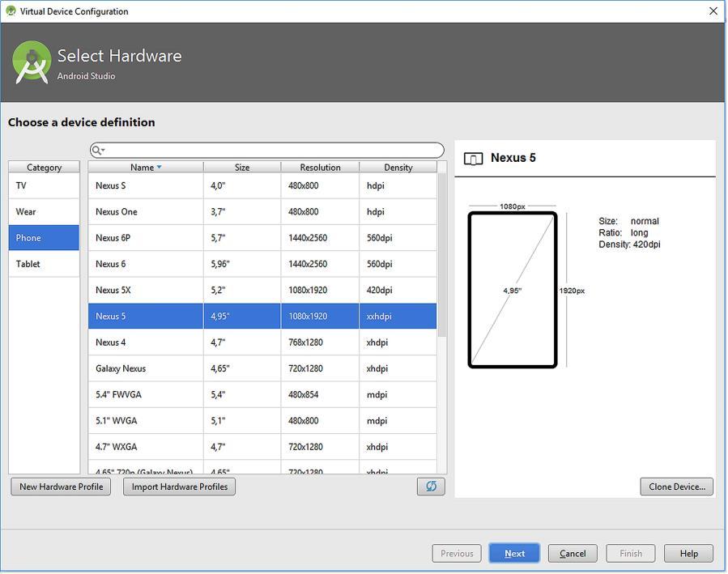Screen dimensions: 728x574
Task: Click the 5,96" size cell
Action: point(242,264)
